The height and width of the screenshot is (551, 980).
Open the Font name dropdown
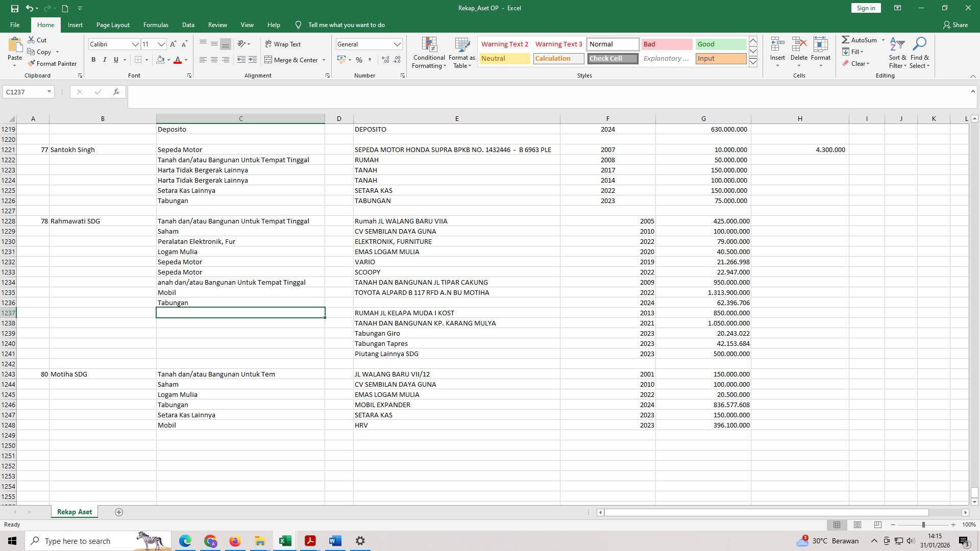(x=136, y=44)
